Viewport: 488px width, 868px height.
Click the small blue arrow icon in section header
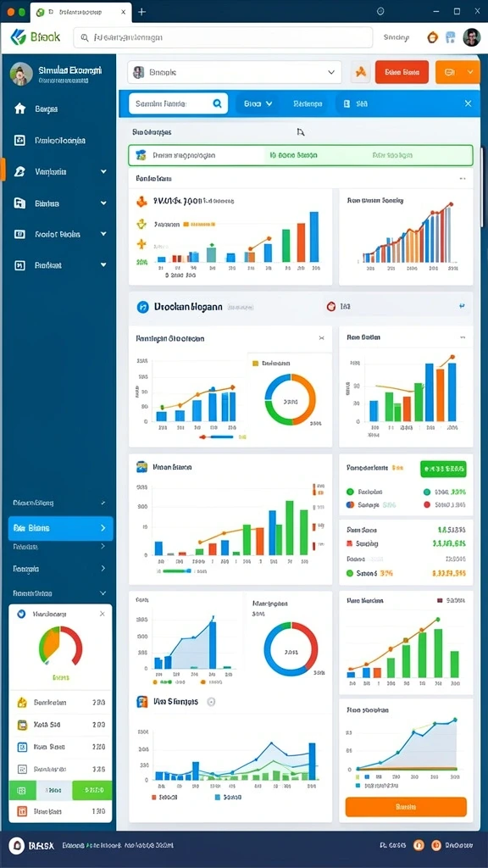pyautogui.click(x=462, y=305)
